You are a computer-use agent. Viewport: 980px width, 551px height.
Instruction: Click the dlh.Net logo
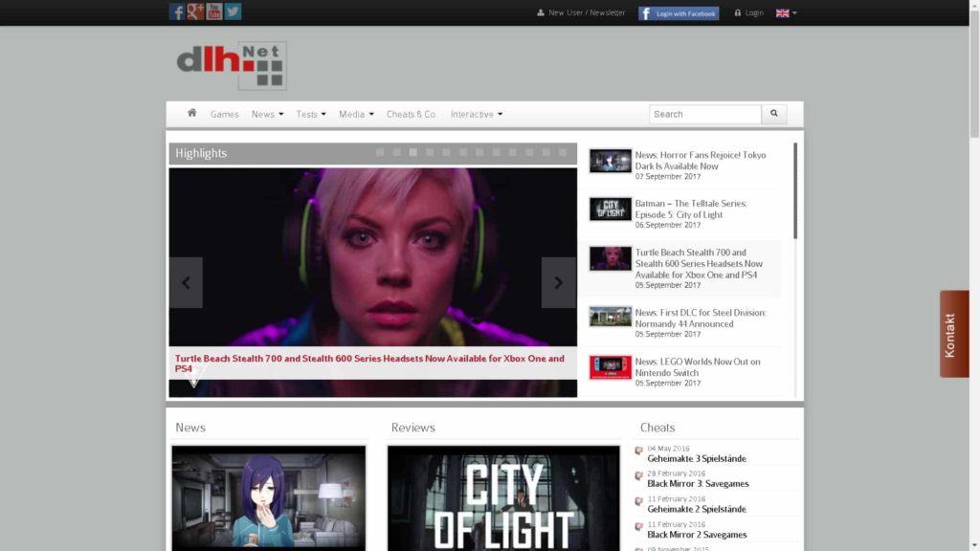230,65
